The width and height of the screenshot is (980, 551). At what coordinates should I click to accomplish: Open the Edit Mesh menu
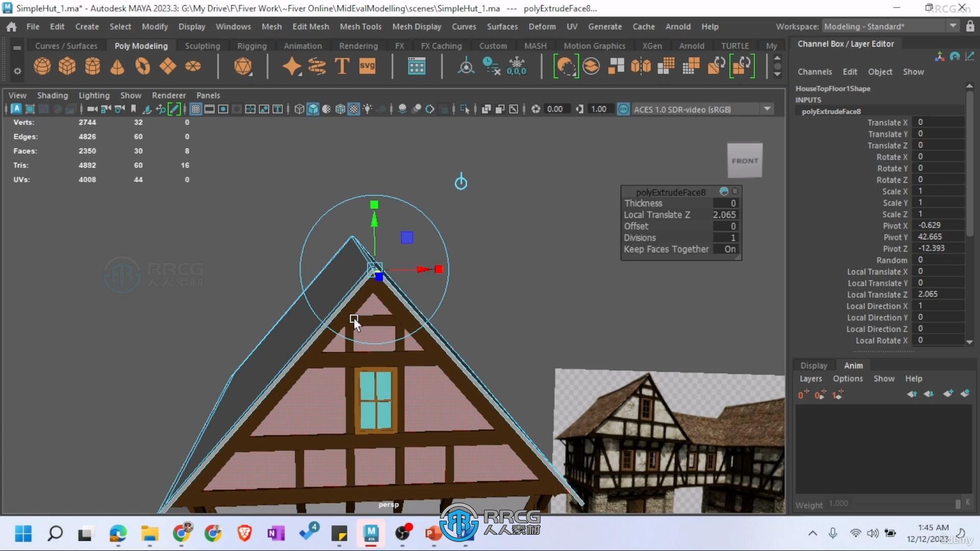(x=310, y=26)
